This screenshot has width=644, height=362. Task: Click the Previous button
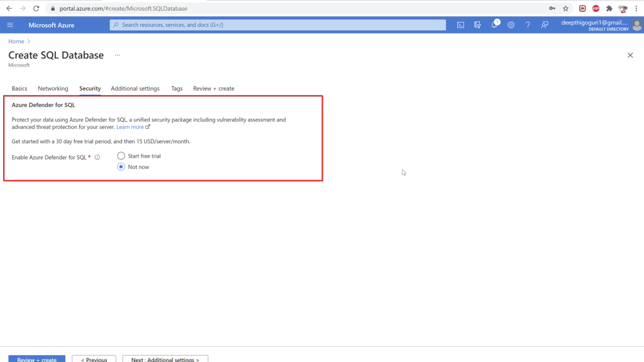[x=94, y=359]
